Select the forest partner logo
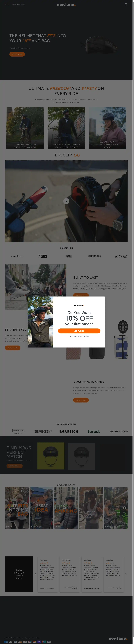Viewport: 134px width, 644px height. click(94, 431)
